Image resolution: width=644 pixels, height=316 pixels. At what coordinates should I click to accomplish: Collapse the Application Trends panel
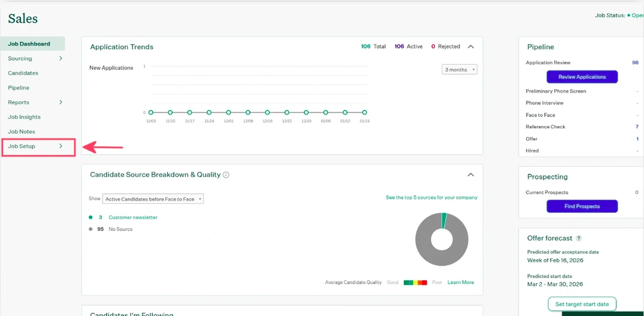tap(471, 47)
